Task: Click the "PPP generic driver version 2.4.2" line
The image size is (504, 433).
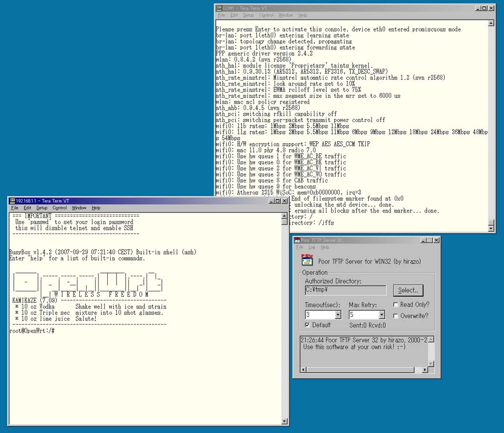Action: click(x=264, y=54)
